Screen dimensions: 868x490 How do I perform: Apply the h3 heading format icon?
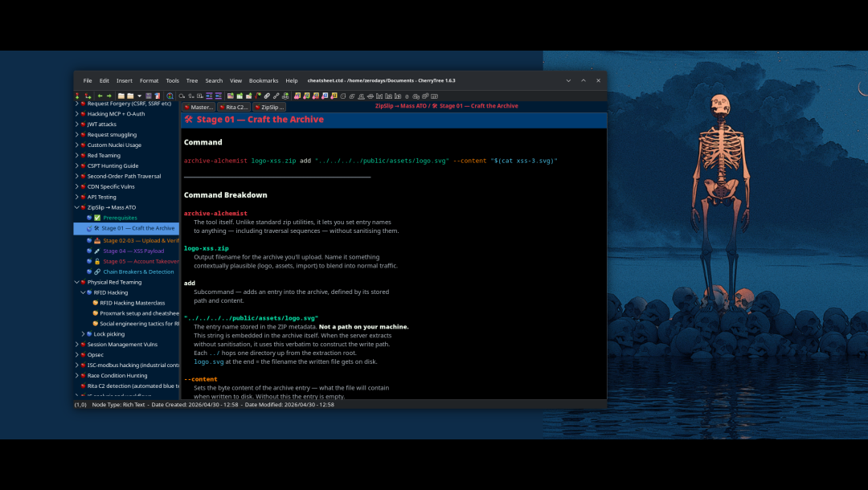coord(398,96)
